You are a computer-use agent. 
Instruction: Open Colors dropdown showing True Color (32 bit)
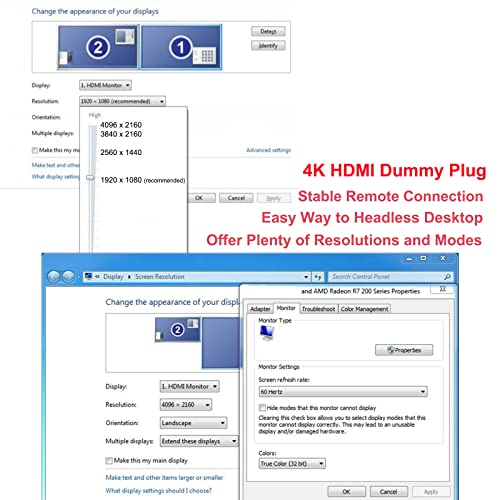(292, 464)
